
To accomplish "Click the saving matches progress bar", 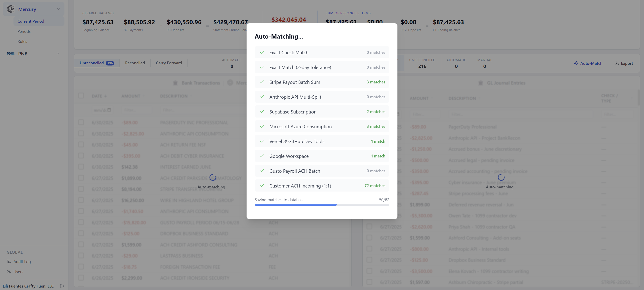I will (322, 205).
